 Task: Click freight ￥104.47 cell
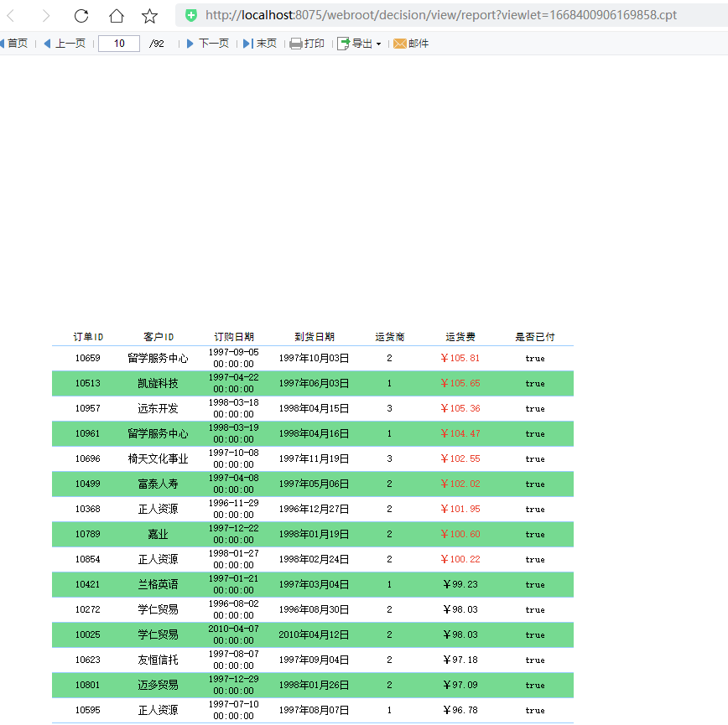pyautogui.click(x=460, y=433)
